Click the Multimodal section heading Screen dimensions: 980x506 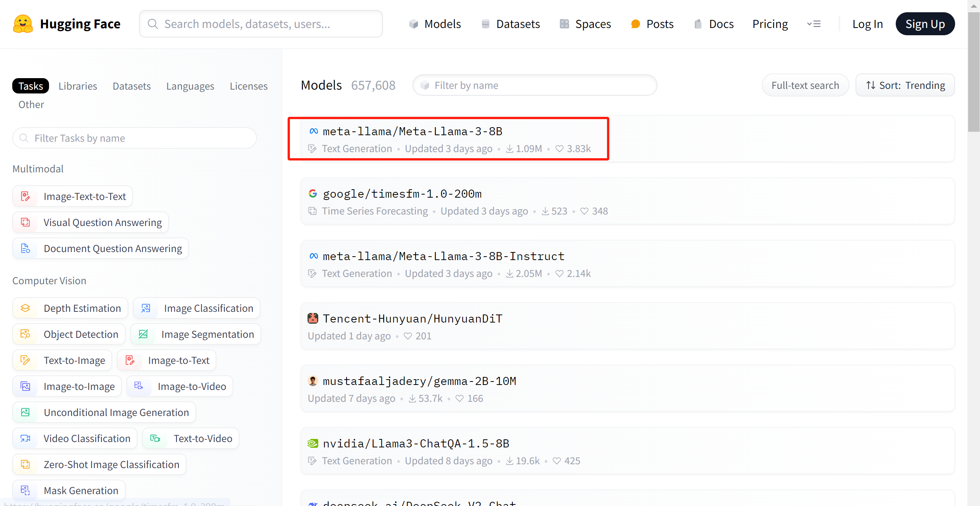[38, 169]
